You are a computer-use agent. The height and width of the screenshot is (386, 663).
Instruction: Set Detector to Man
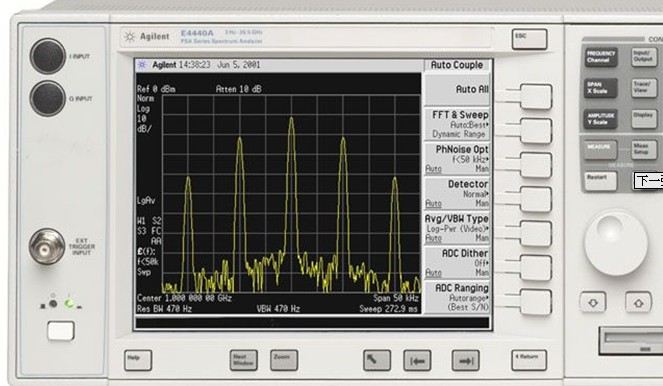(482, 204)
